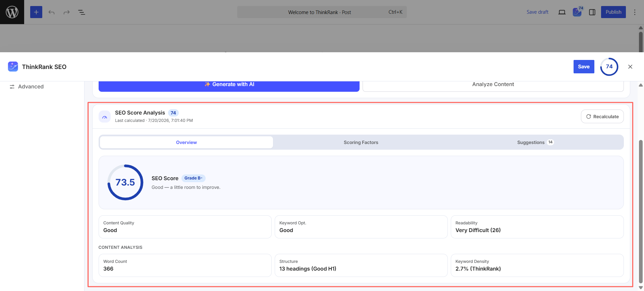This screenshot has height=291, width=644.
Task: Click the SEO score gauge icon beside the SEO Score Analysis title
Action: coord(105,117)
